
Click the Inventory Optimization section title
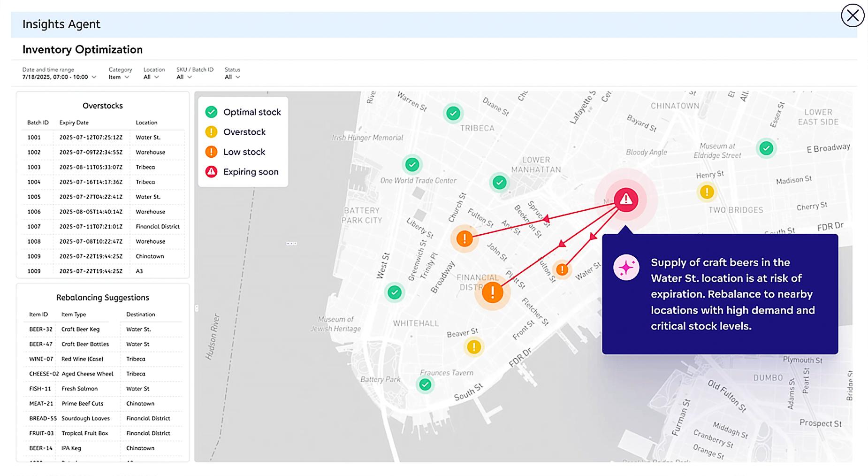click(83, 49)
